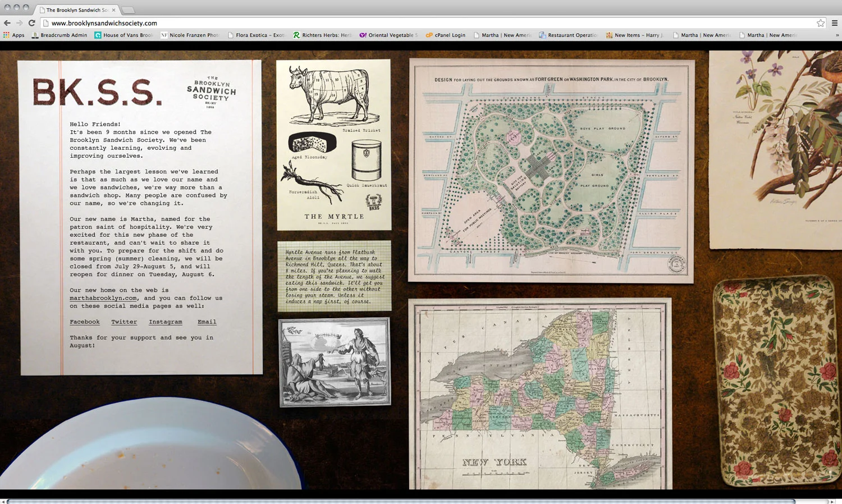
Task: Open the New York state map
Action: tap(540, 393)
